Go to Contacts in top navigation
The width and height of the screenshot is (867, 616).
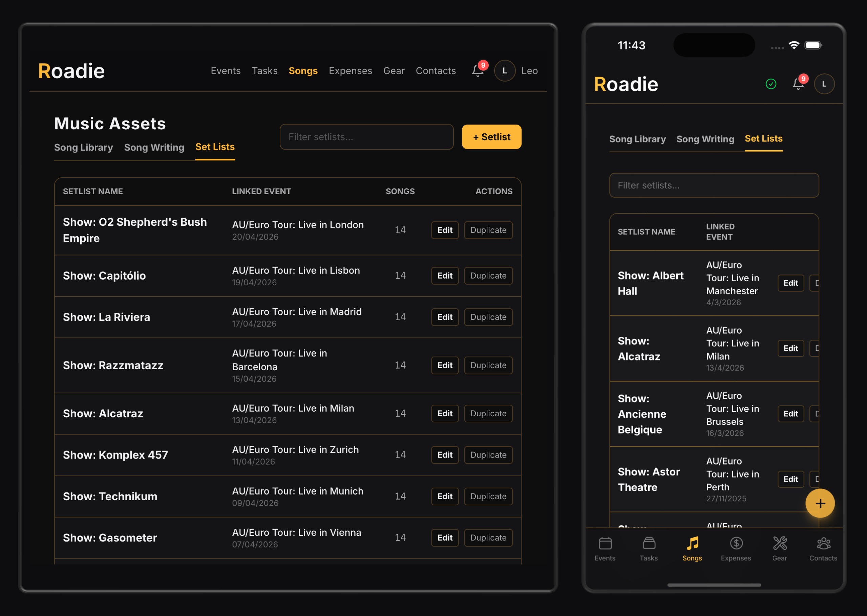[435, 71]
